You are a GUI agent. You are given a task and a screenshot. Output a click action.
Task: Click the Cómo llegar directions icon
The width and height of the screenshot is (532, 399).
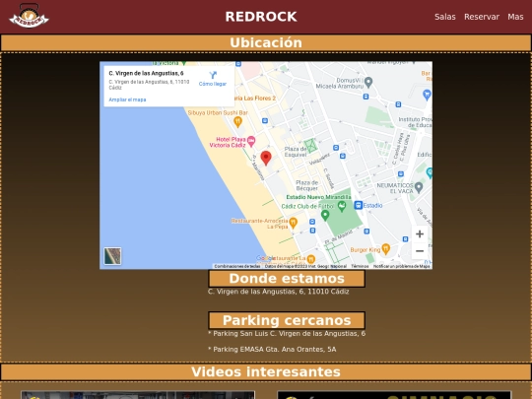pos(213,75)
